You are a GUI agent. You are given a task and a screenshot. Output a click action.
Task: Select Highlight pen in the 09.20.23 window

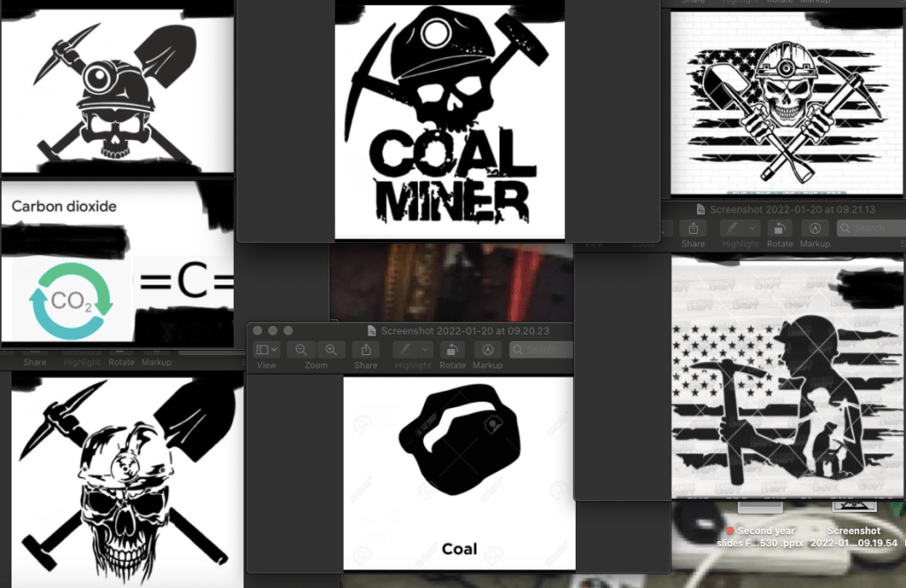(x=407, y=350)
